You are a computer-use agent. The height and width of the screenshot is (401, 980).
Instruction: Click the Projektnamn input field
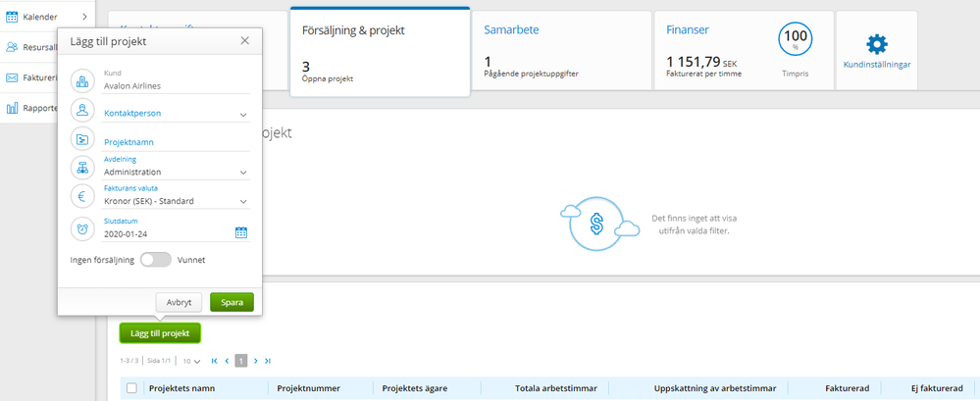coord(177,142)
